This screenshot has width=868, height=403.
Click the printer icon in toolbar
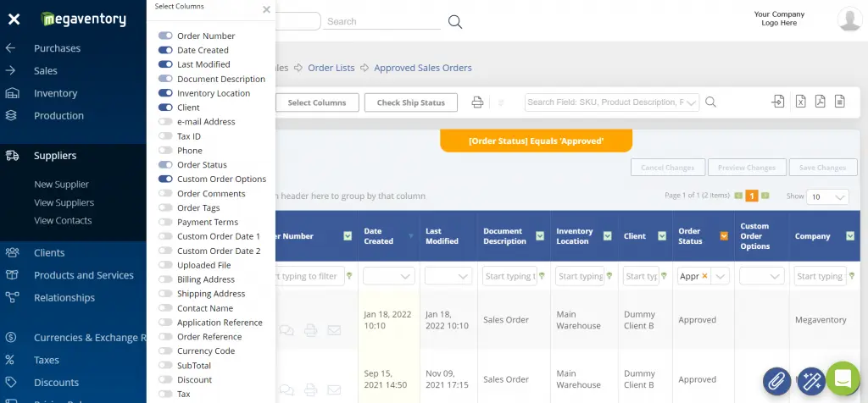click(477, 102)
